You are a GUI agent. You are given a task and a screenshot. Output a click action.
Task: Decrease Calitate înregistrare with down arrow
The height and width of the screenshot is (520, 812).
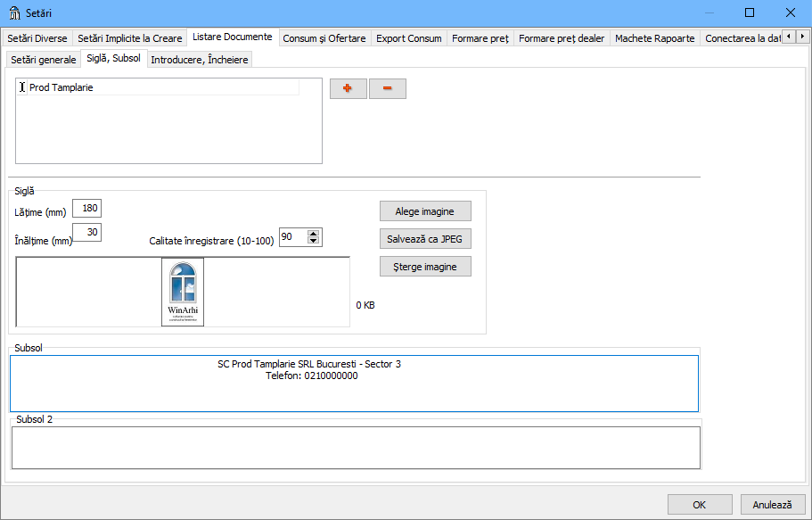pyautogui.click(x=313, y=241)
